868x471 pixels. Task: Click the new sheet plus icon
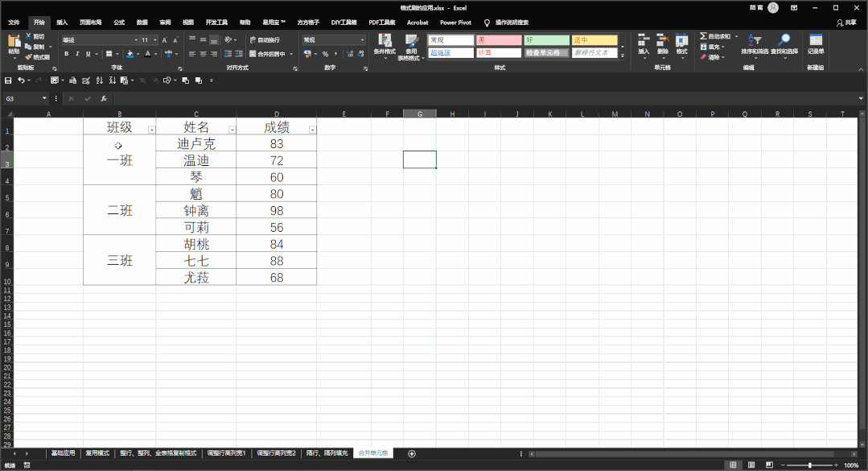(412, 454)
